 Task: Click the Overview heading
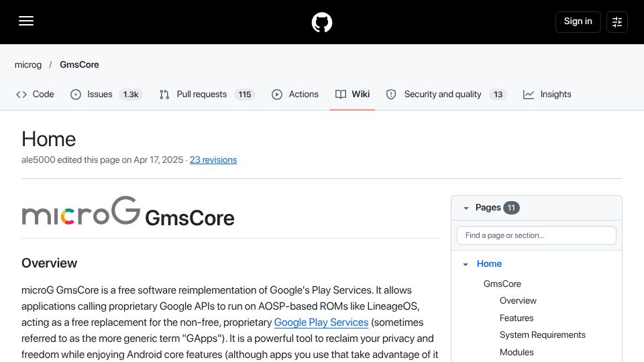pos(49,263)
